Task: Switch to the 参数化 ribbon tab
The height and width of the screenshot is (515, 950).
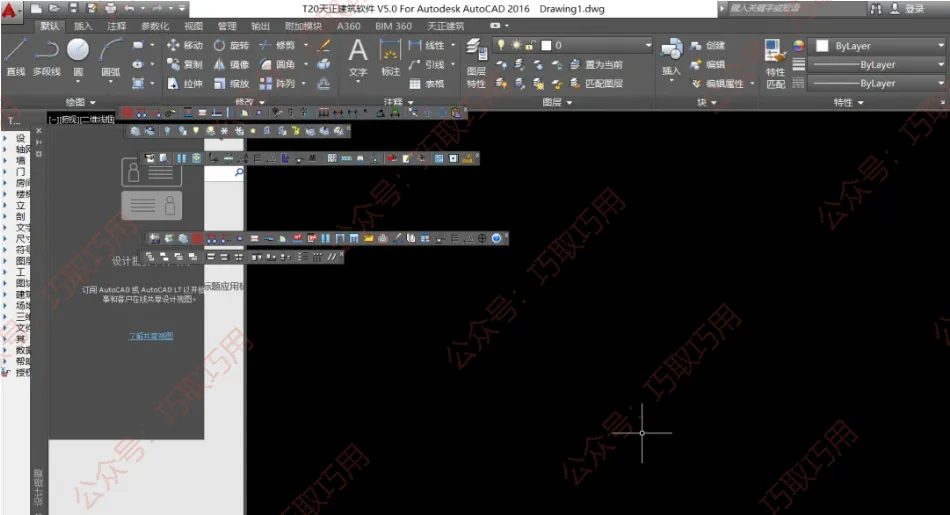Action: point(155,25)
